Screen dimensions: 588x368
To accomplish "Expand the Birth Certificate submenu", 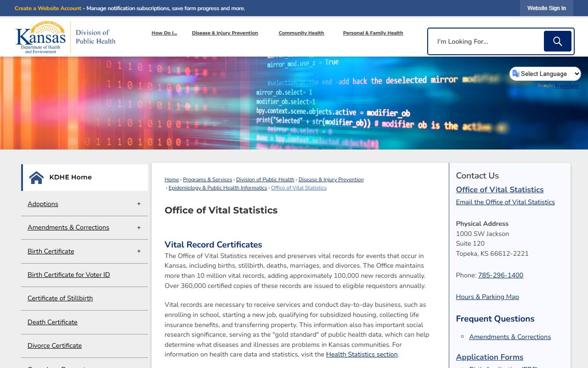I will 139,251.
